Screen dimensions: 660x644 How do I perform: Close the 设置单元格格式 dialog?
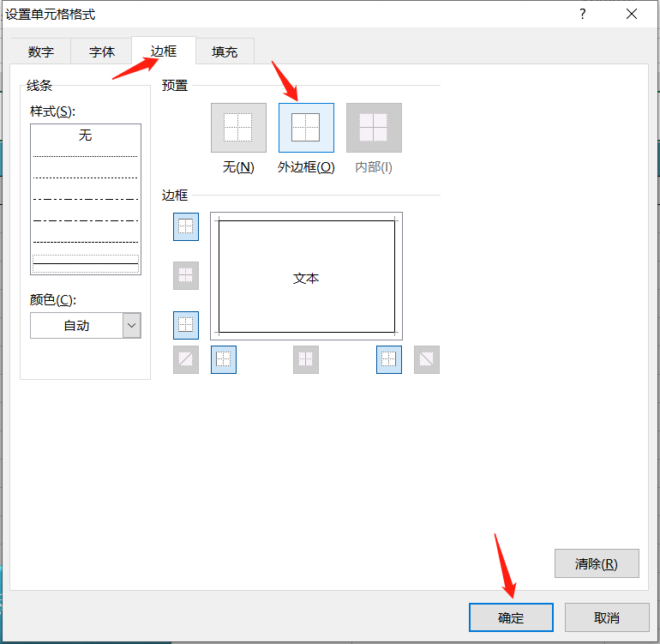tap(632, 14)
